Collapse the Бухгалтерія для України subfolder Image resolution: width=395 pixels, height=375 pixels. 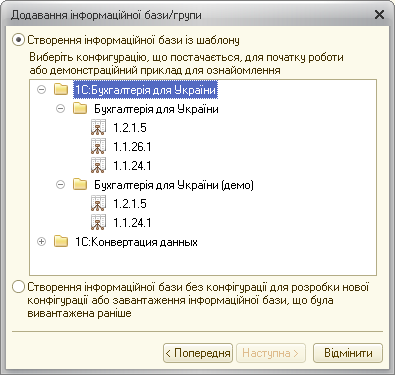60,109
